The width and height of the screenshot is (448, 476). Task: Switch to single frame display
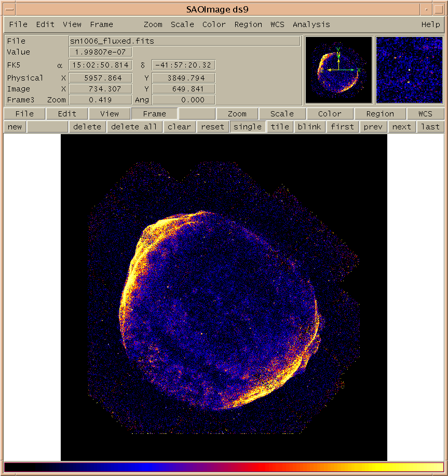(248, 127)
